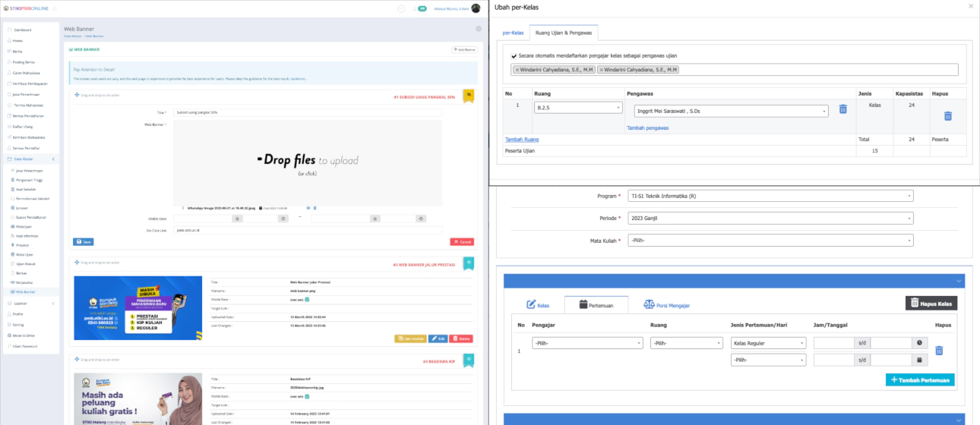This screenshot has width=980, height=425.
Task: Click Edit on Jalur Prestasi banner
Action: click(438, 338)
